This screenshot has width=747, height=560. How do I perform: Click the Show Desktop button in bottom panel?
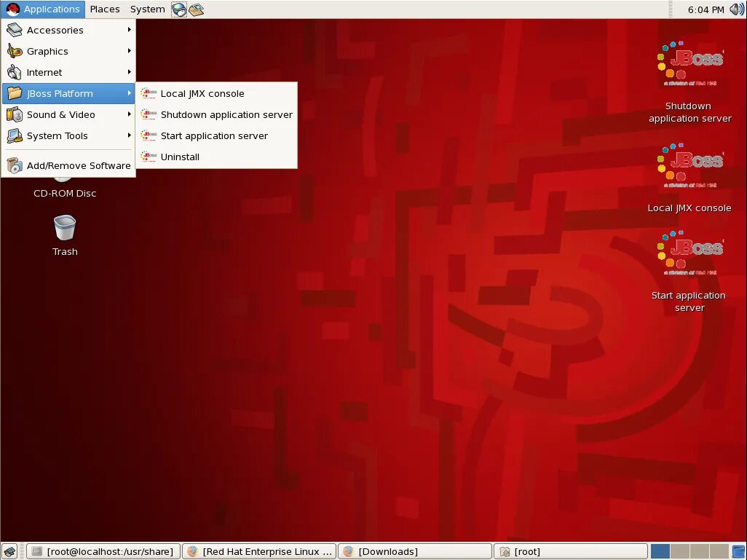click(x=9, y=551)
